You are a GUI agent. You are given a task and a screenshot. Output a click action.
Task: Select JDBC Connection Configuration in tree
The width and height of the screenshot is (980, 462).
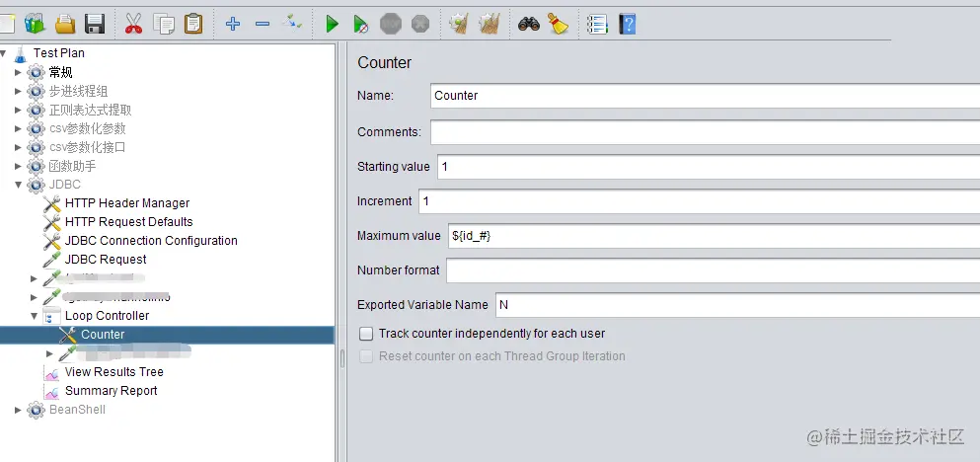[x=151, y=241]
